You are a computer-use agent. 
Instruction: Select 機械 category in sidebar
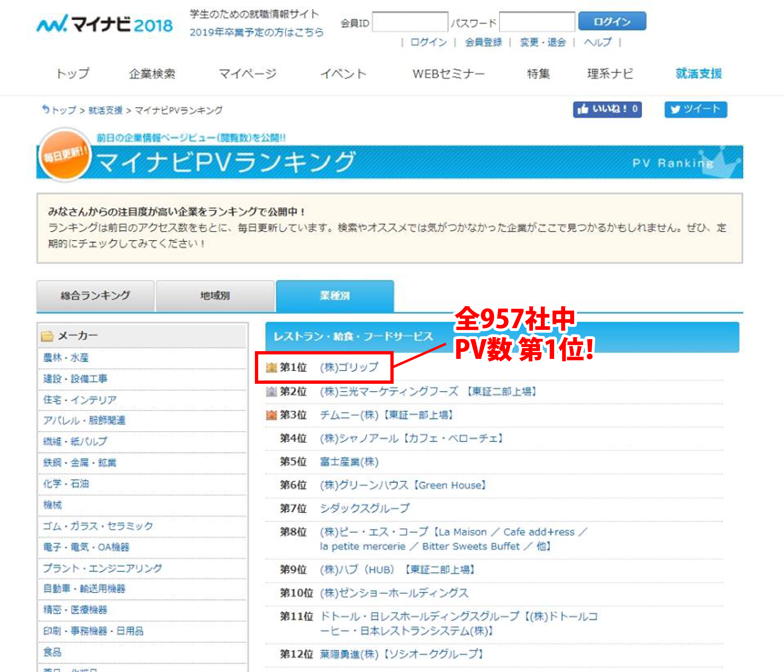tap(52, 505)
